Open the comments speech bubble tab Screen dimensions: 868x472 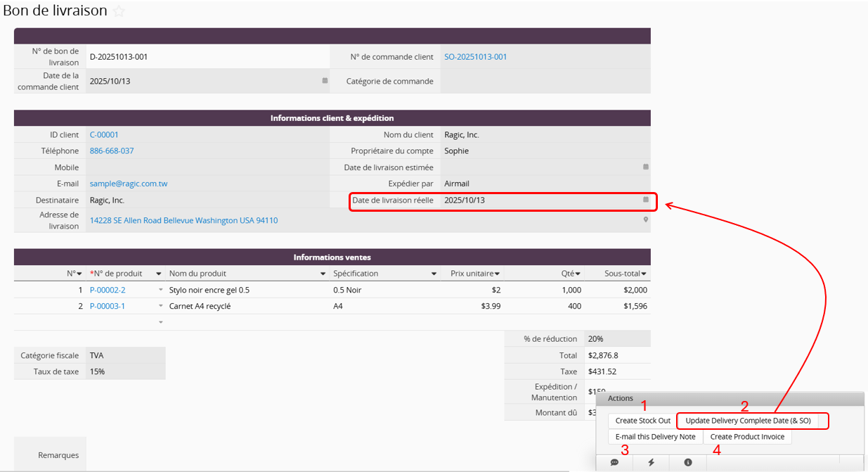[x=614, y=462]
